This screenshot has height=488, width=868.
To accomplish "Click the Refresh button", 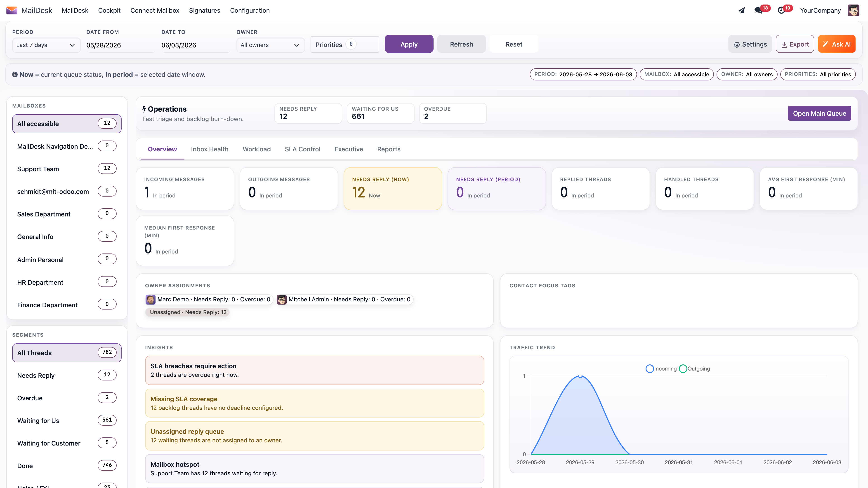I will pyautogui.click(x=461, y=44).
